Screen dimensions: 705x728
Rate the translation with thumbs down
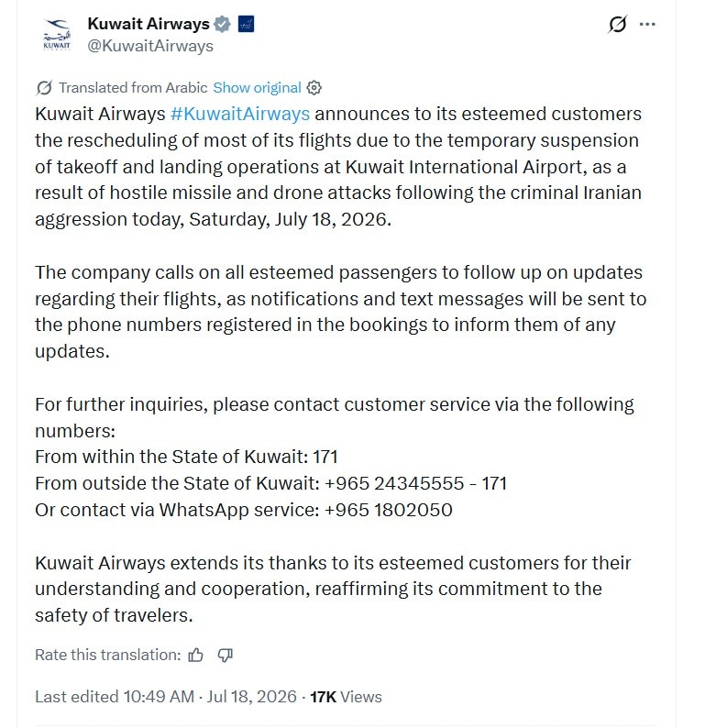coord(226,655)
